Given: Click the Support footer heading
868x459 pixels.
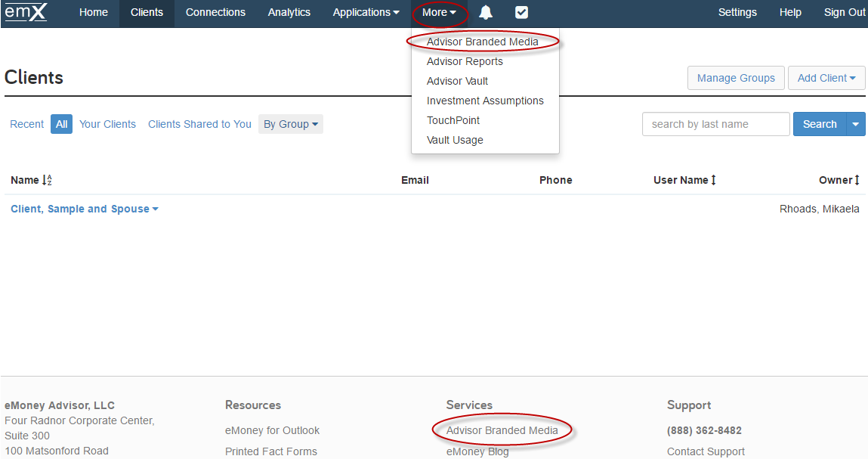Looking at the screenshot, I should (x=689, y=405).
